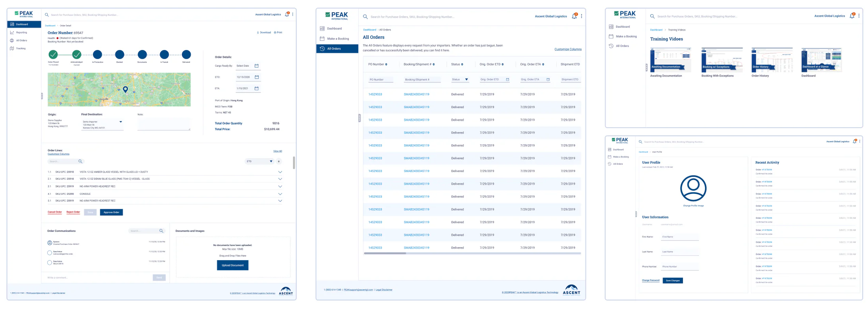This screenshot has width=868, height=309.
Task: Click Orig. Order ETD filter calendar icon
Action: (x=507, y=80)
